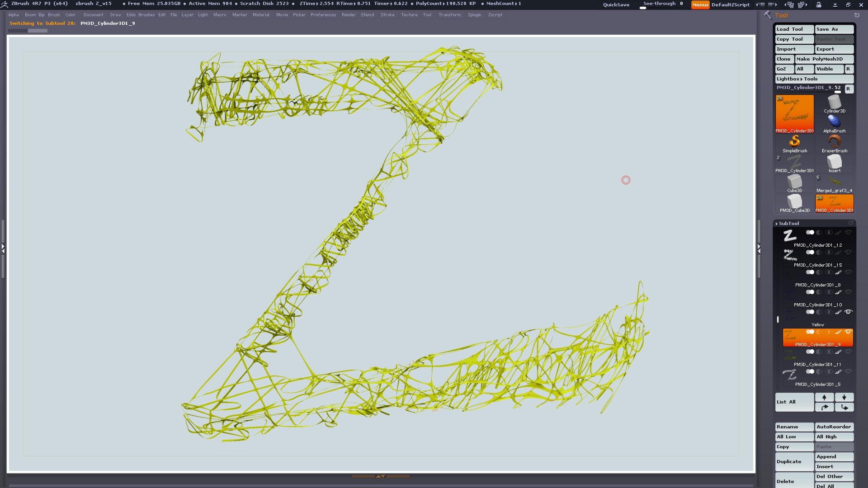Toggle polypaint brush on PM3D_Cylinder3D1_11 subtool
The width and height of the screenshot is (868, 488).
tap(838, 352)
